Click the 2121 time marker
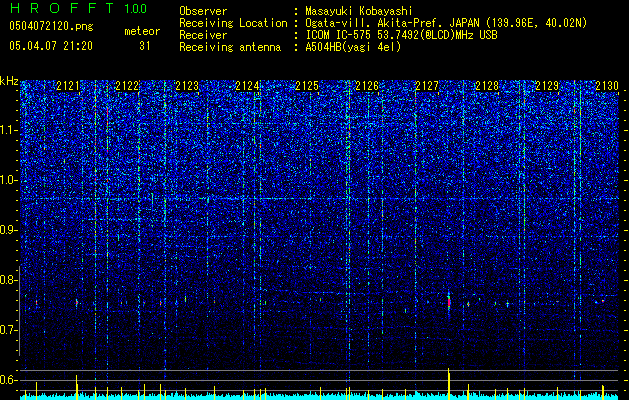This screenshot has height=400, width=629. click(x=68, y=86)
